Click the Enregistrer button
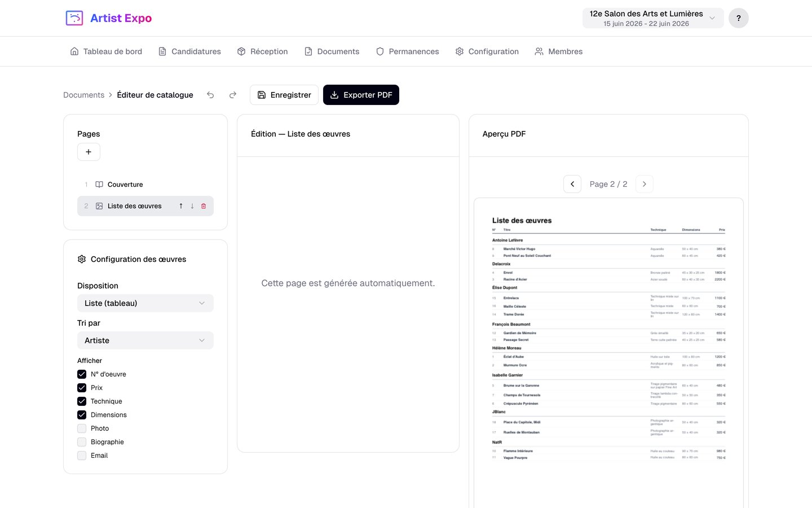Image resolution: width=812 pixels, height=508 pixels. [x=284, y=95]
